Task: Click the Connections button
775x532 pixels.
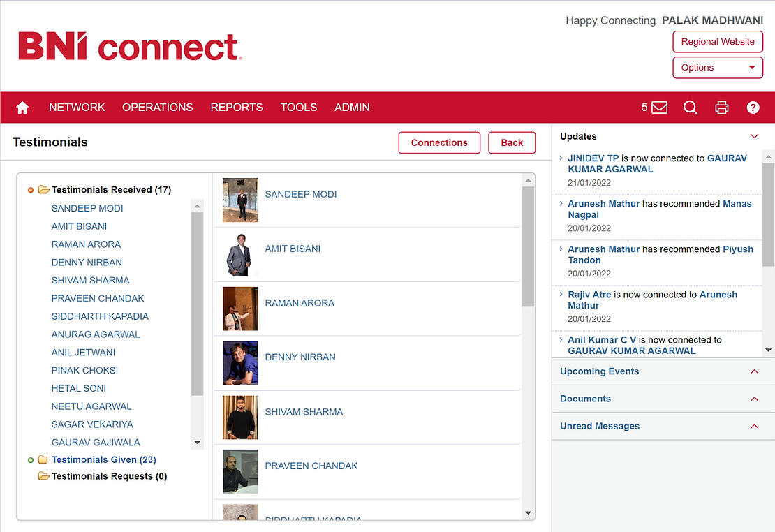Action: [x=439, y=142]
